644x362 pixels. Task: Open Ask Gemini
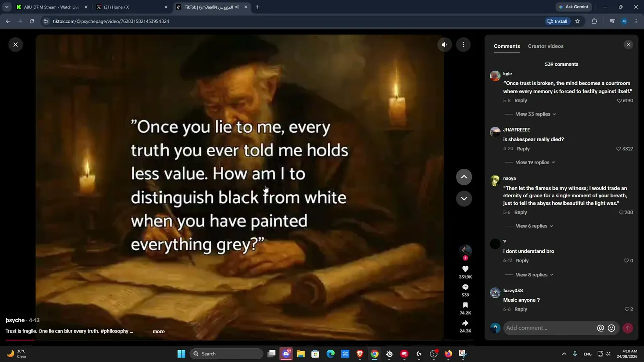(x=573, y=7)
